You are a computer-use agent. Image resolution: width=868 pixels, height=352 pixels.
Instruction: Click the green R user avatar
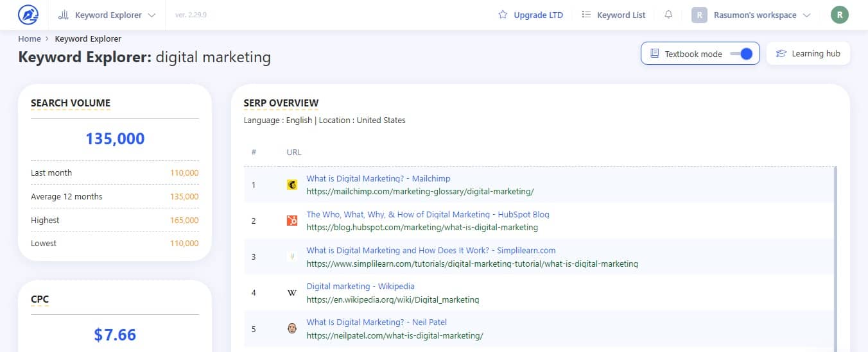(839, 15)
